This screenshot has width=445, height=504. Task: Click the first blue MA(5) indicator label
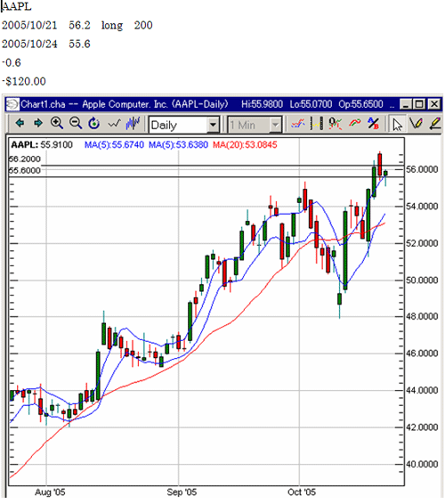[114, 145]
